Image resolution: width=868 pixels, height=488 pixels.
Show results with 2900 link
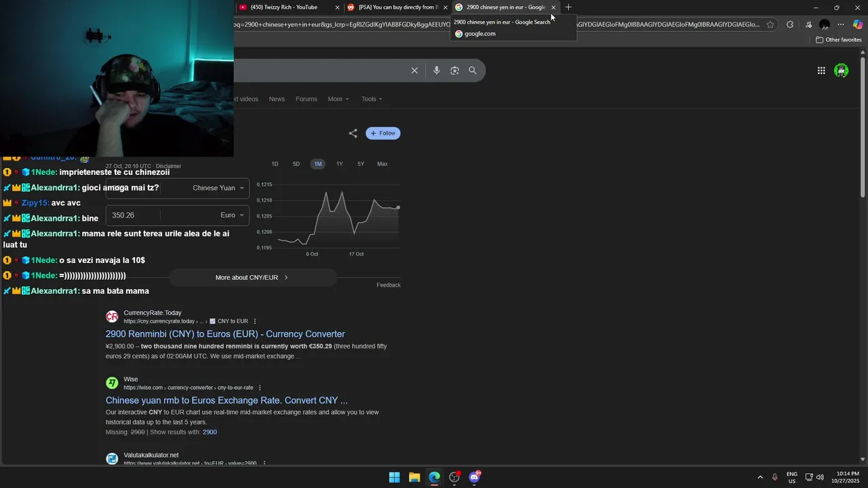click(x=210, y=432)
